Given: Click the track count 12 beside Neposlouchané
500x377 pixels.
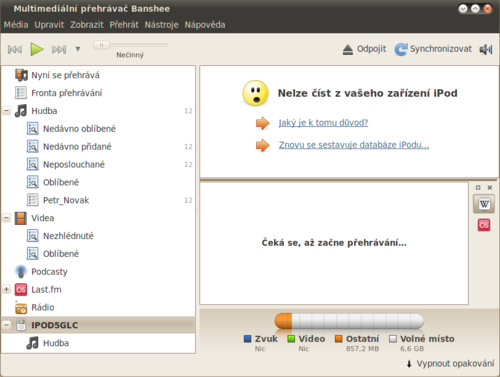Looking at the screenshot, I should point(188,165).
